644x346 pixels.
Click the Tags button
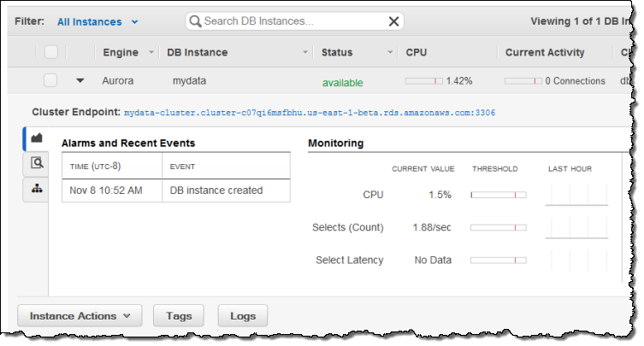coord(179,315)
